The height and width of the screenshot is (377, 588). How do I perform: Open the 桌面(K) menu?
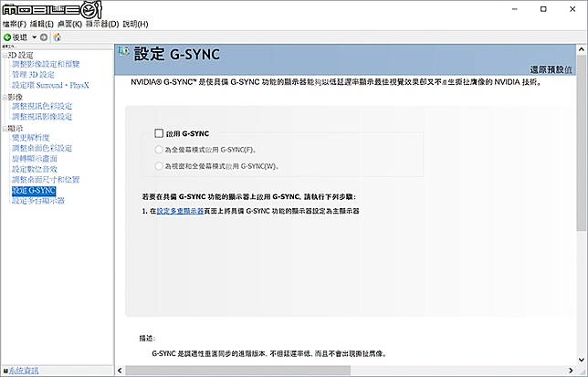pyautogui.click(x=69, y=24)
